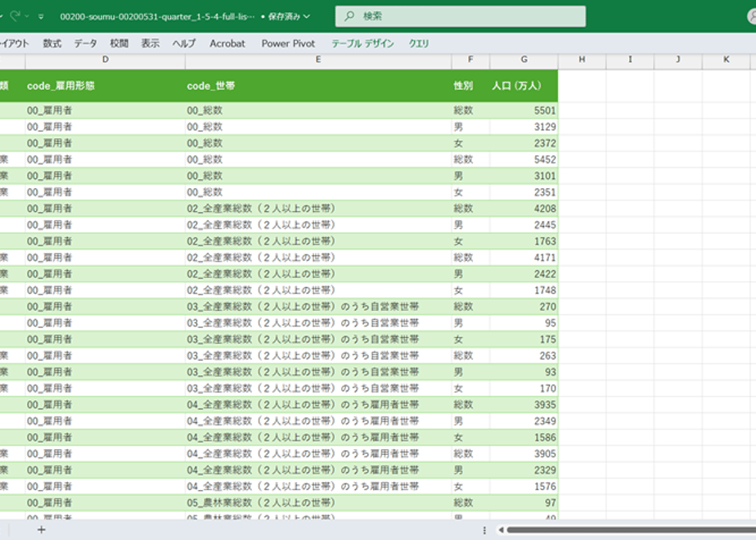Screen dimensions: 756x540
Task: Open the ヘルプ ribbon tab
Action: point(184,43)
